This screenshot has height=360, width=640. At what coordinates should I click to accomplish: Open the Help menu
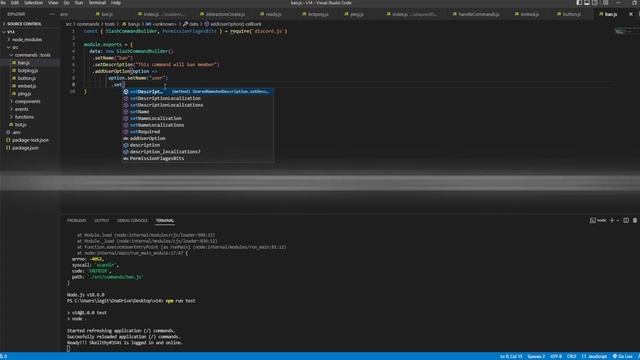click(116, 3)
